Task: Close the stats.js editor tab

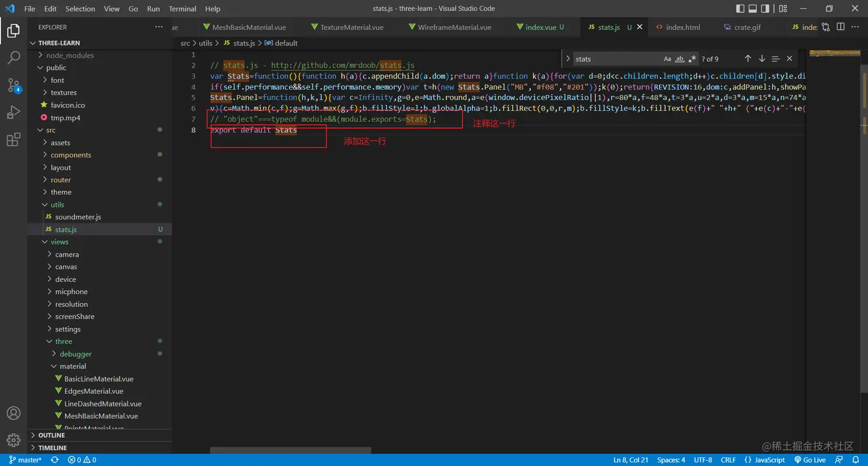Action: coord(640,27)
